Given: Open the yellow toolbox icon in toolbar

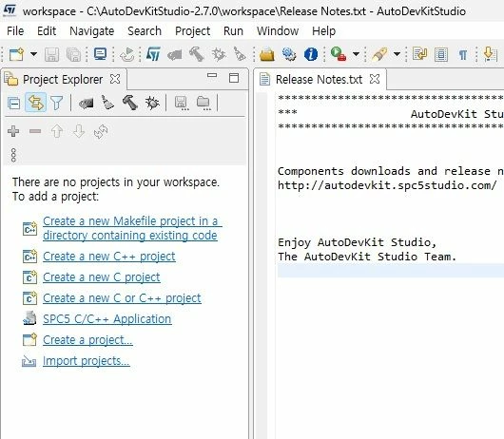Looking at the screenshot, I should [x=267, y=54].
